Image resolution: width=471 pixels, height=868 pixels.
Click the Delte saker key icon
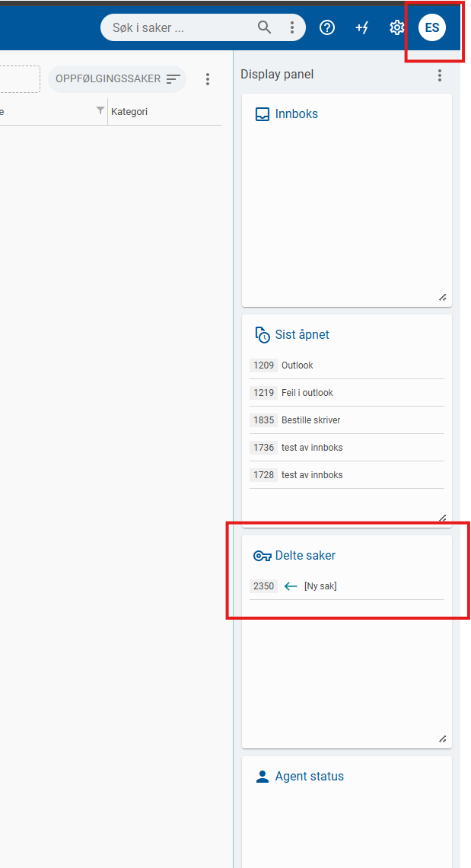coord(262,556)
